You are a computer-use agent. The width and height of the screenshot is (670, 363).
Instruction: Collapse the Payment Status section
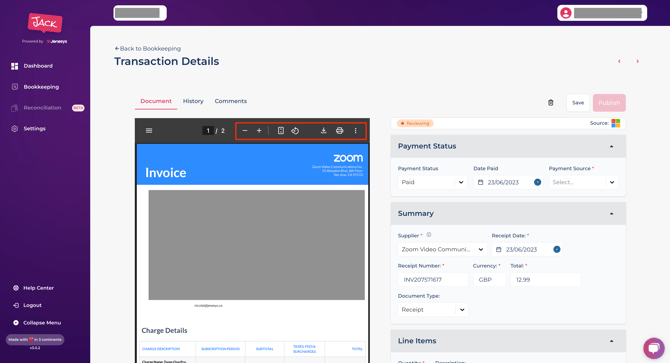pos(611,146)
